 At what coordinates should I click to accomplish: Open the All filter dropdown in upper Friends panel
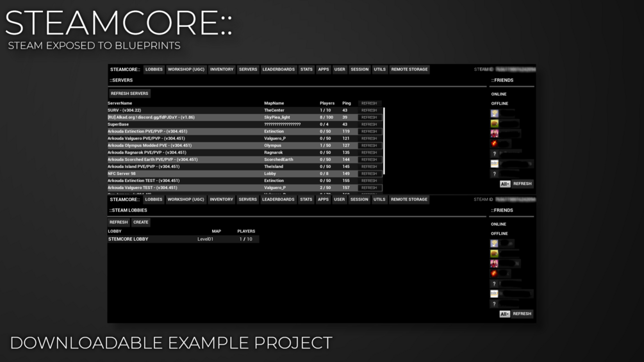point(505,184)
